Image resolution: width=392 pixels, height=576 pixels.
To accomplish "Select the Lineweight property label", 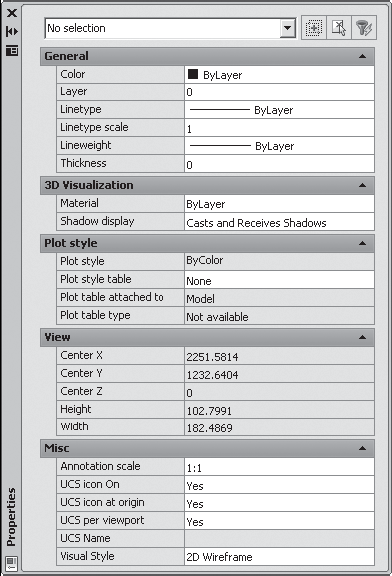I will 86,145.
